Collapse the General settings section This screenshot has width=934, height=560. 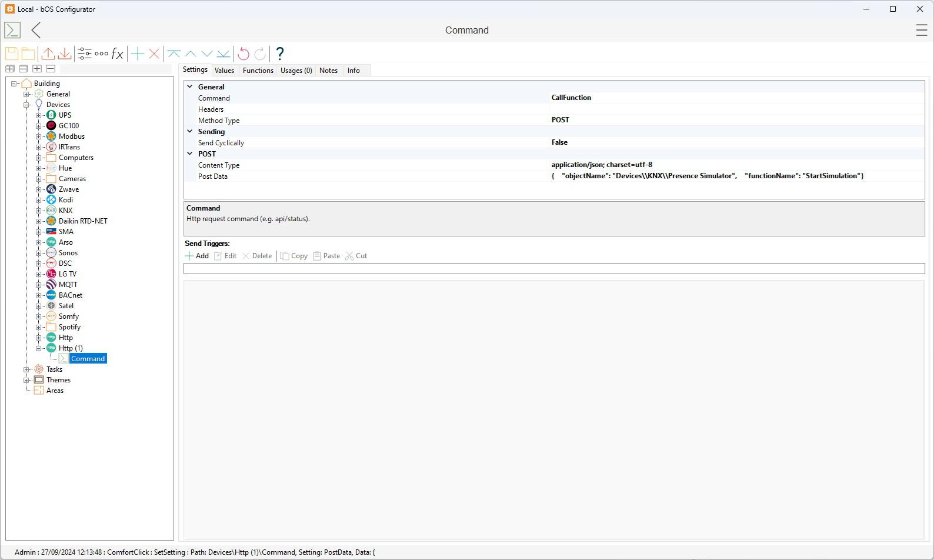190,86
